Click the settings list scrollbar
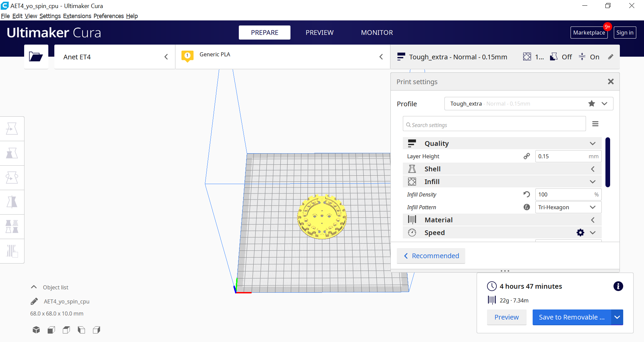The height and width of the screenshot is (342, 644). [x=608, y=162]
